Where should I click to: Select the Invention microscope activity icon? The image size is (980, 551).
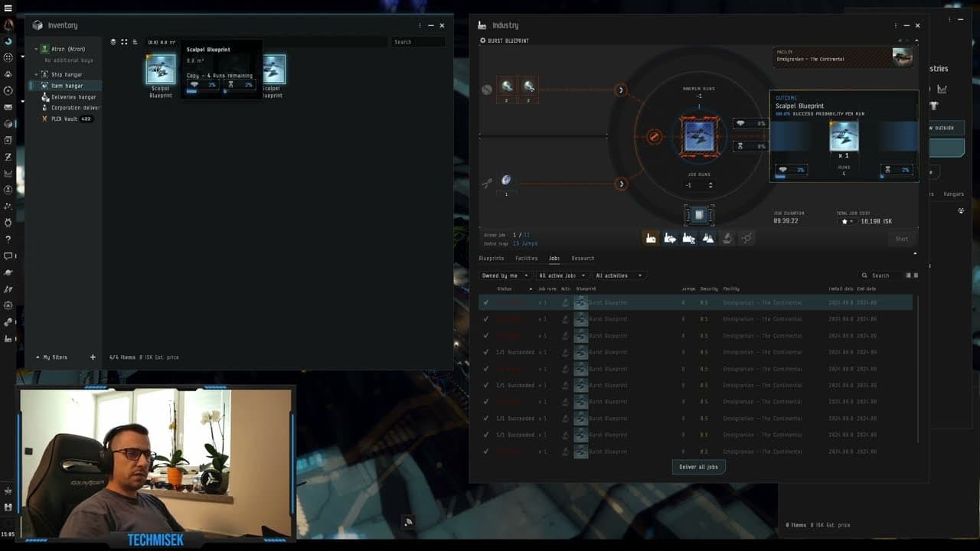tap(727, 239)
